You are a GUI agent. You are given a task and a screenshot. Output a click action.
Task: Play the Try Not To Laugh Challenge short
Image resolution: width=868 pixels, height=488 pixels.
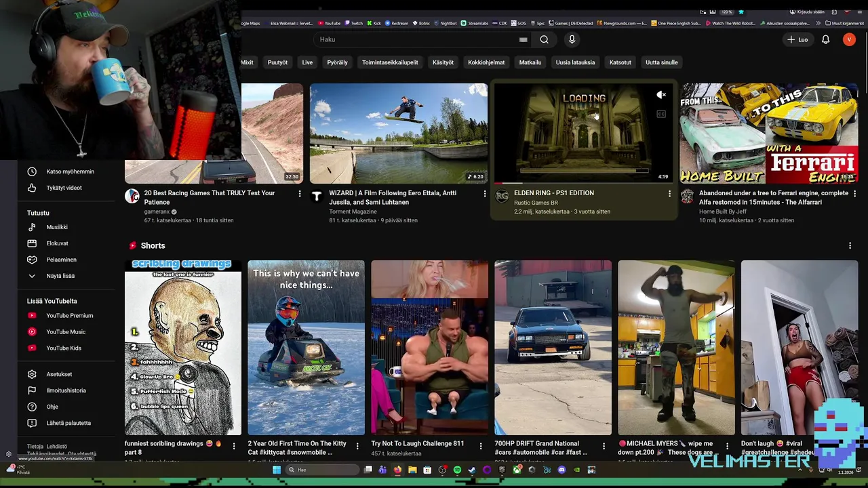click(429, 348)
